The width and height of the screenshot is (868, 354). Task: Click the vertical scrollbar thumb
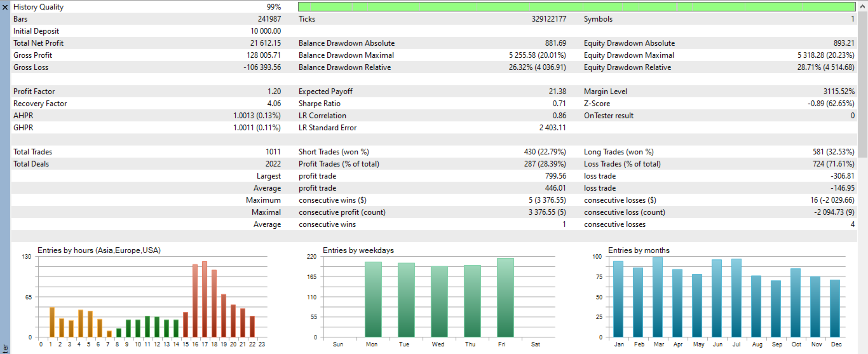pyautogui.click(x=862, y=84)
